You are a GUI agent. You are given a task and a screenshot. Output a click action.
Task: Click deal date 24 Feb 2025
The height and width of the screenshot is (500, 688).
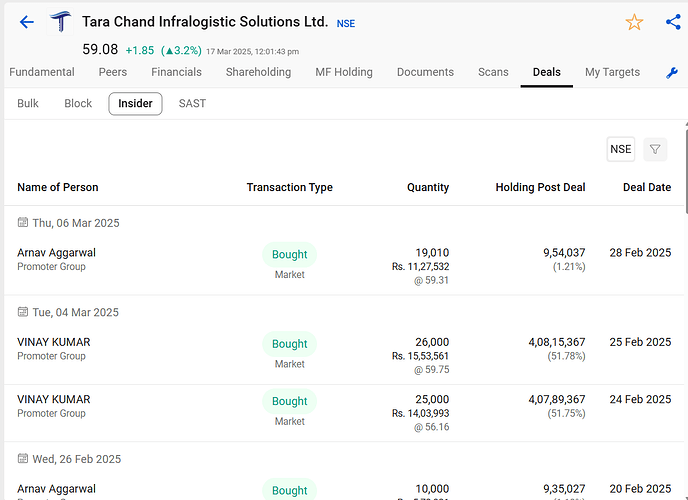(x=640, y=399)
